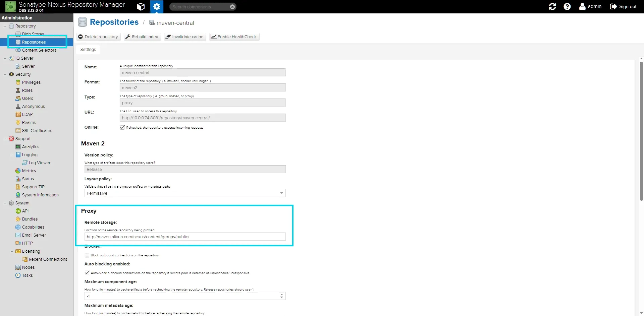This screenshot has height=316, width=644.
Task: Click Invalidate cache button
Action: tap(184, 37)
